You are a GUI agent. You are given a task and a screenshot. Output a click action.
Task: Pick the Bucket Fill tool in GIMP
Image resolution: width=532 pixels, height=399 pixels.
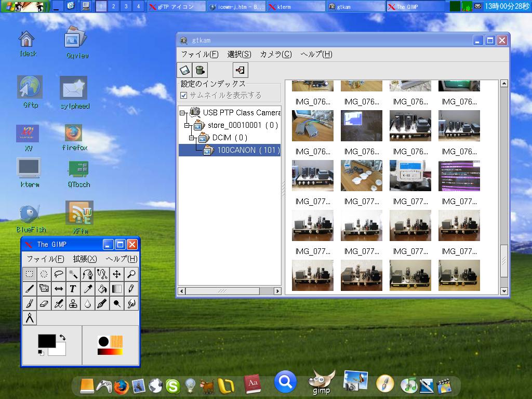pyautogui.click(x=102, y=289)
